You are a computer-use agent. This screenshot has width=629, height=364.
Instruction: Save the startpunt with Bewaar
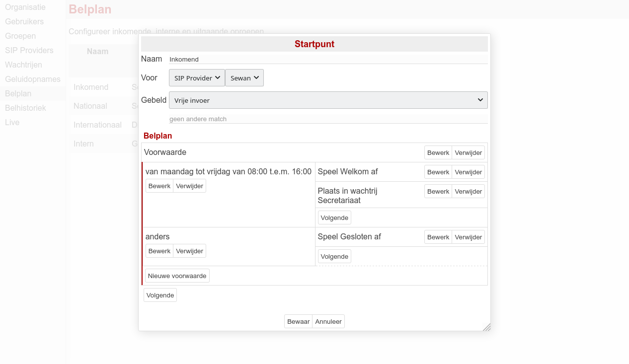[298, 321]
